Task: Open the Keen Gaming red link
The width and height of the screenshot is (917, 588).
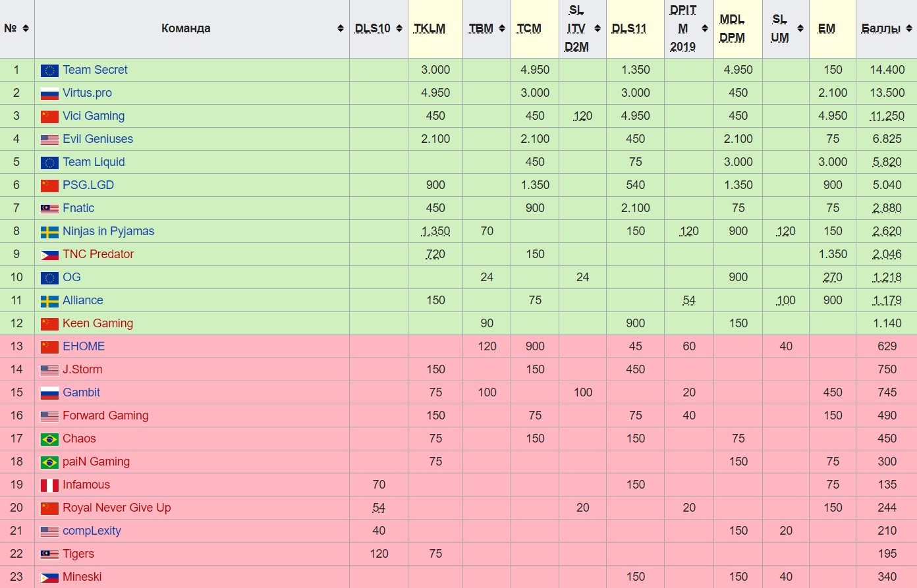Action: [x=97, y=323]
